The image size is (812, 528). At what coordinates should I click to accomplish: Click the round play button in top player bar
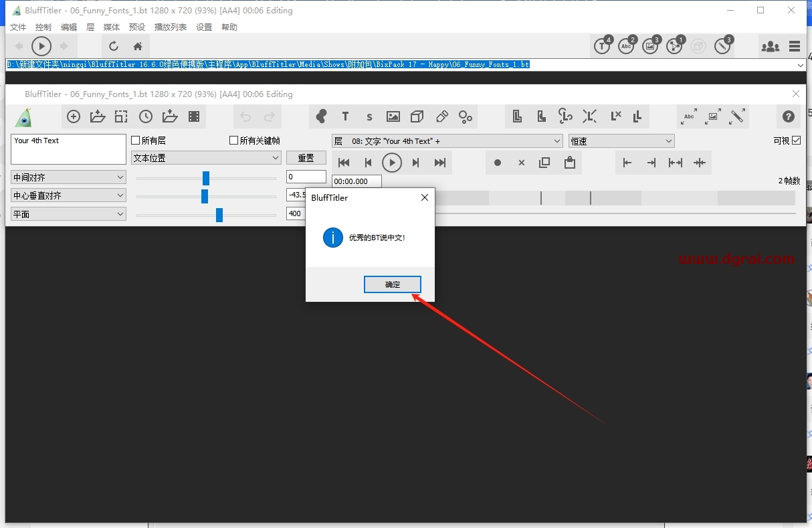pyautogui.click(x=41, y=46)
